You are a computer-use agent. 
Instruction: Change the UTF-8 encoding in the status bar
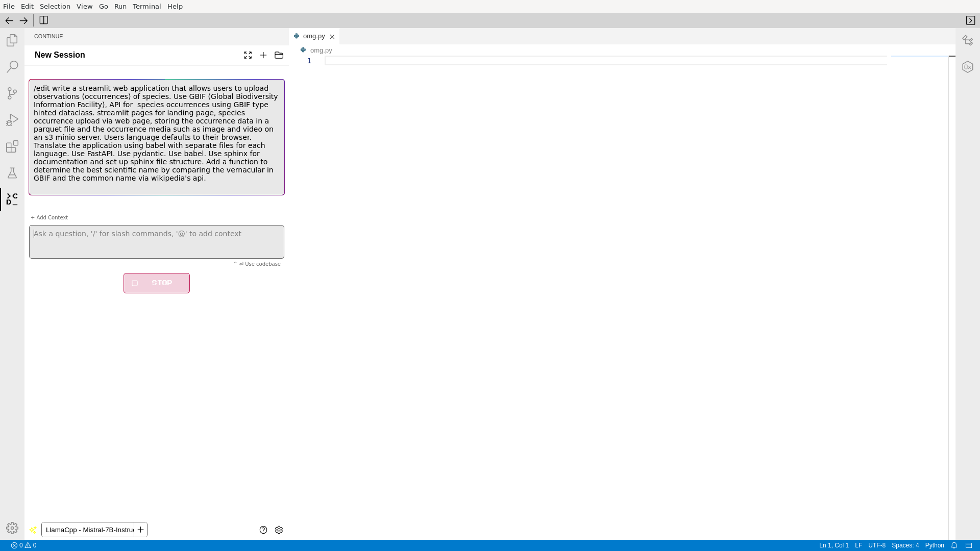coord(877,545)
